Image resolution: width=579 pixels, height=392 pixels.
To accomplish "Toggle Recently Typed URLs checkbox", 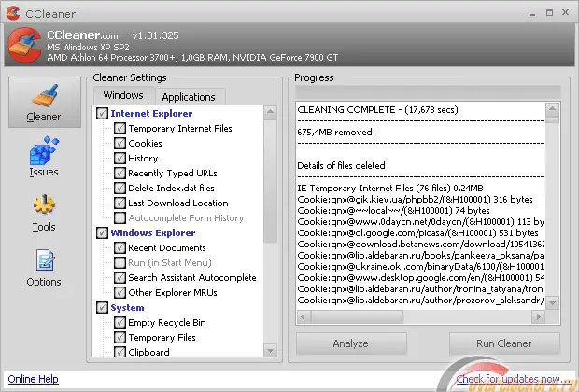I will (120, 173).
